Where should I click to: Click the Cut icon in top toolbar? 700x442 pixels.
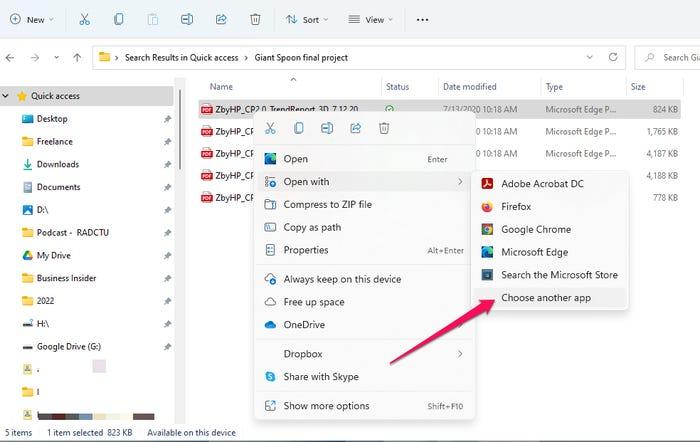click(x=84, y=19)
